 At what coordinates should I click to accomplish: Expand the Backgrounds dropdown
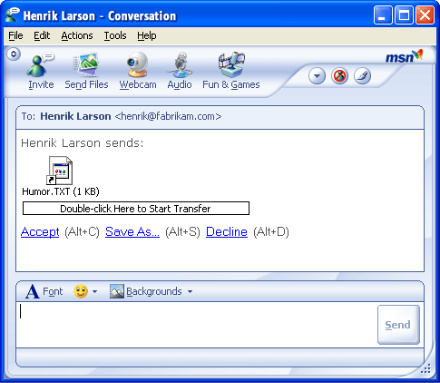tap(190, 292)
